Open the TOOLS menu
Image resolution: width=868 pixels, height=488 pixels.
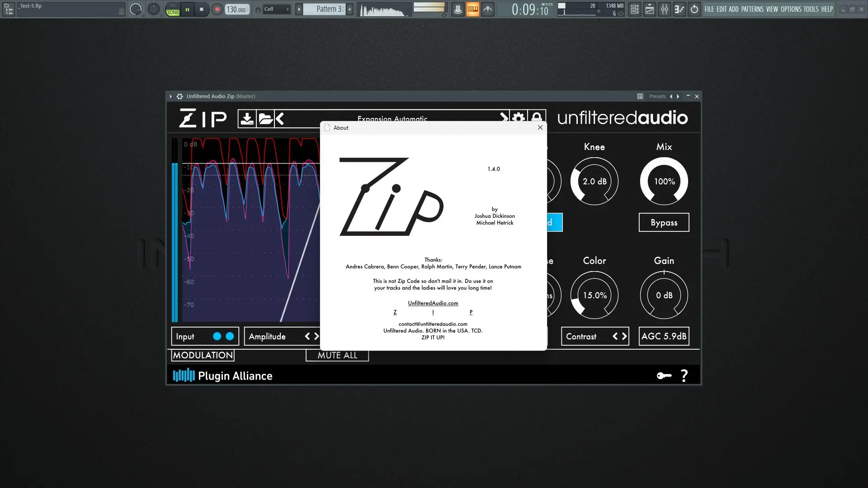(x=811, y=9)
